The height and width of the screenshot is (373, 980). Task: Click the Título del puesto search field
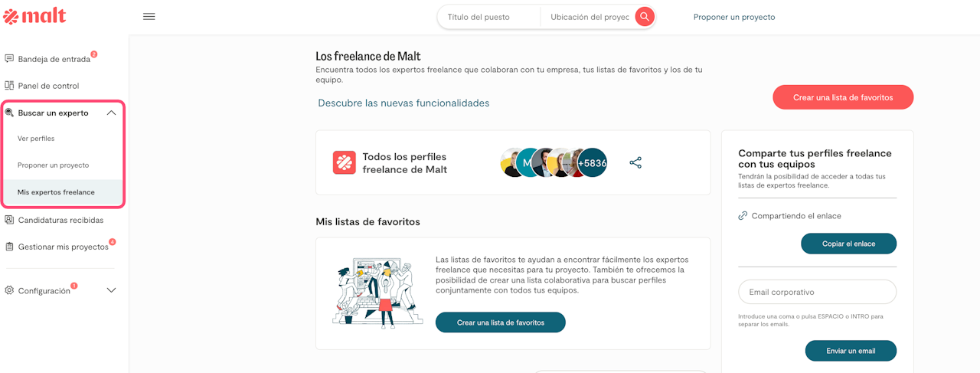(489, 17)
